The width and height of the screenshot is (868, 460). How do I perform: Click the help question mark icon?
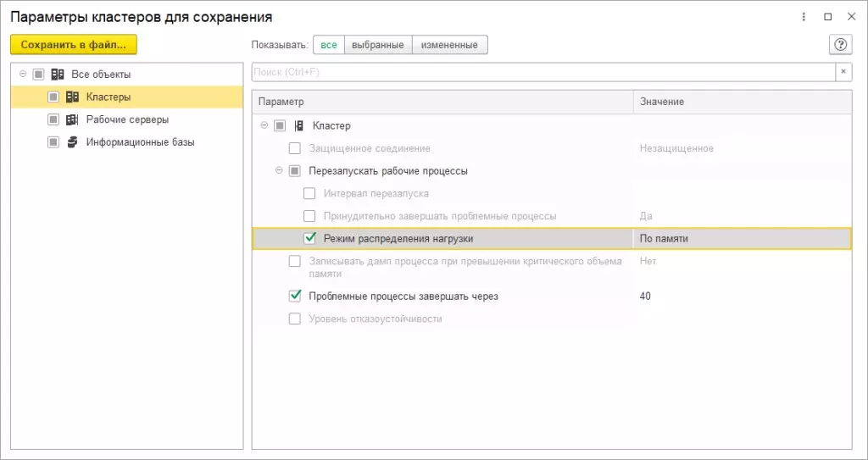[x=840, y=45]
